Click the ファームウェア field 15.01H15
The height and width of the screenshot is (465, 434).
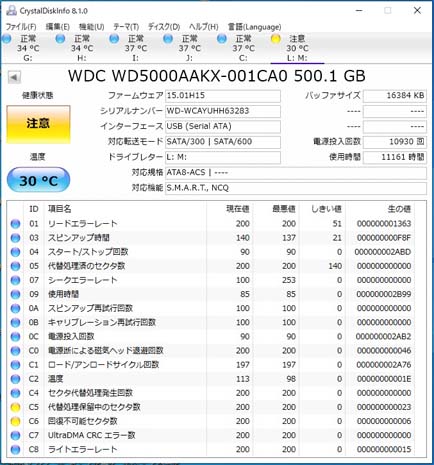(223, 96)
